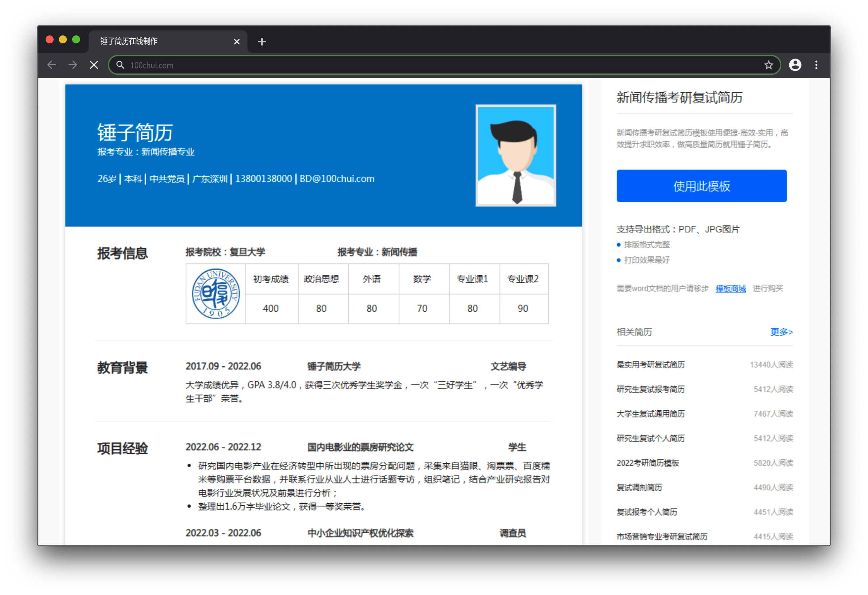Select the 锤子简历在线制作 tab

coord(168,41)
